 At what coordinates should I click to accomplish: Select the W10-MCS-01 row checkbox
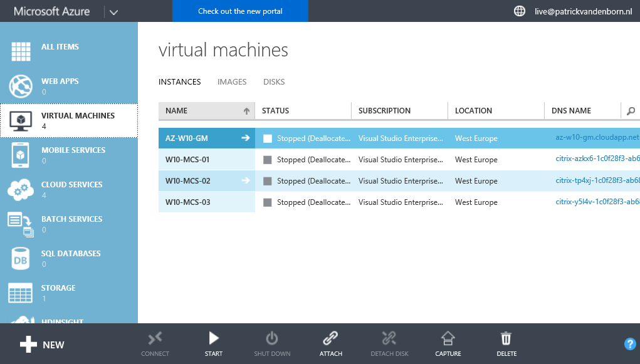tap(268, 159)
